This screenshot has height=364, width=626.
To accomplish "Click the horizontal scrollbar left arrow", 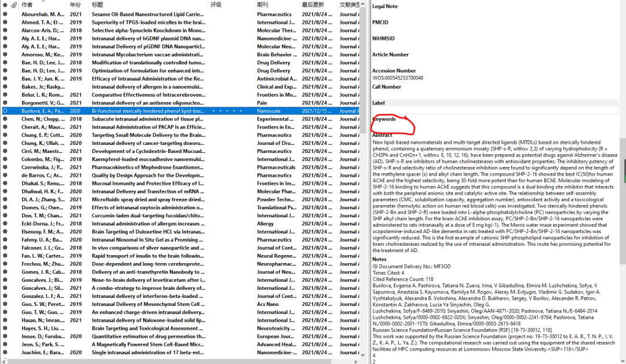I will (x=4, y=362).
